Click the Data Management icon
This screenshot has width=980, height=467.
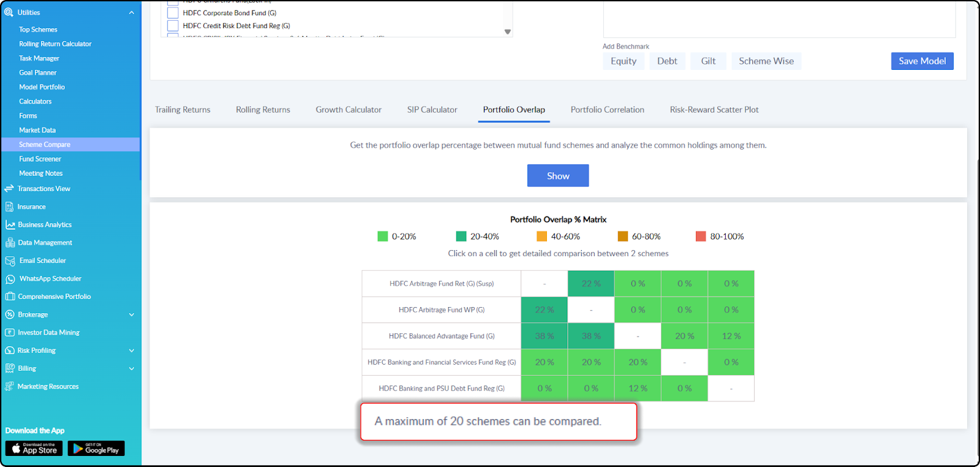(x=10, y=243)
